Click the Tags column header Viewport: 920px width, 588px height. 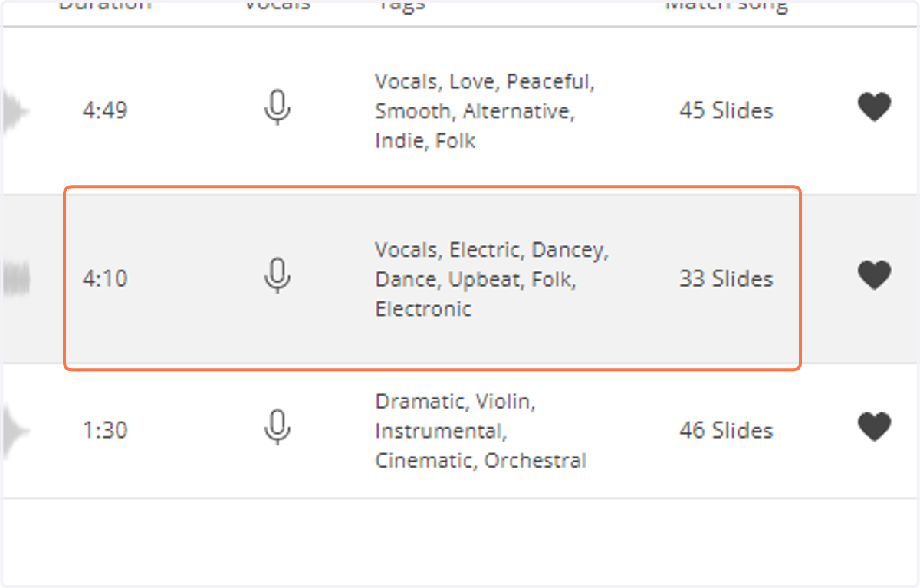pos(400,5)
